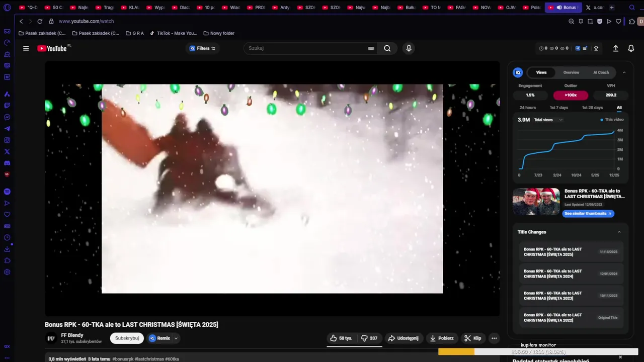Open the Total views metric dropdown

(x=548, y=120)
